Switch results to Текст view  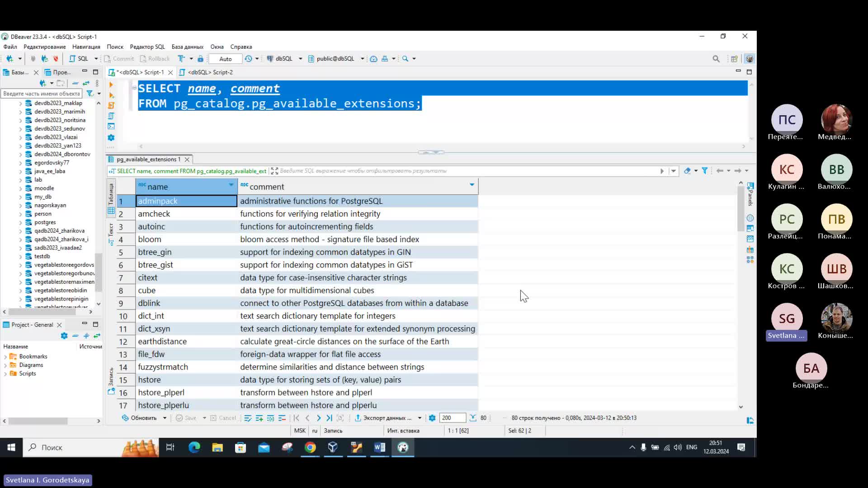tap(111, 234)
